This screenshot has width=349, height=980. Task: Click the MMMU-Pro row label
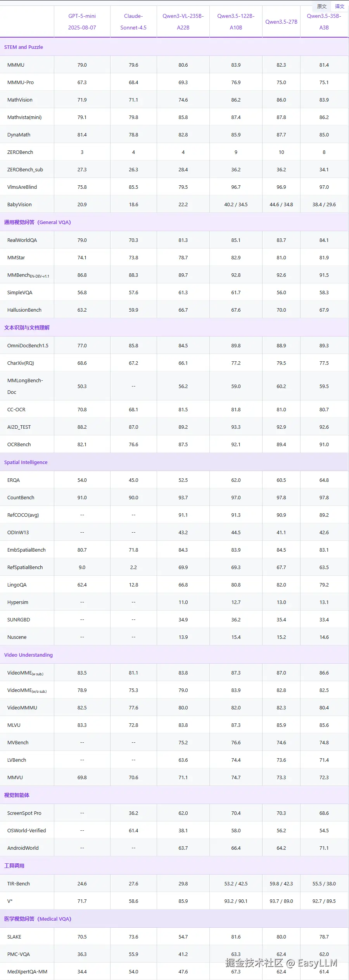click(21, 82)
